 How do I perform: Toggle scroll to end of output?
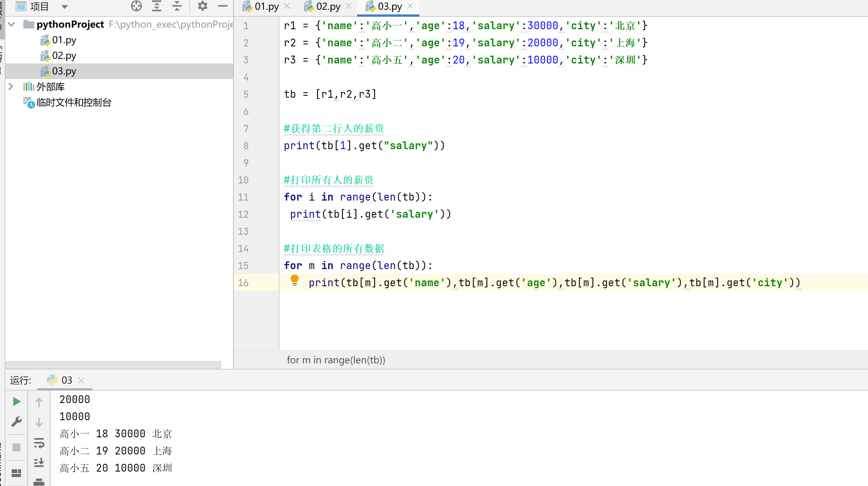click(x=39, y=463)
